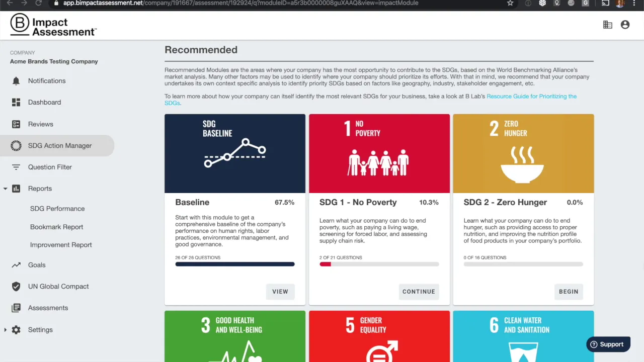The image size is (644, 362).
Task: Click the Assessments list icon
Action: [16, 308]
